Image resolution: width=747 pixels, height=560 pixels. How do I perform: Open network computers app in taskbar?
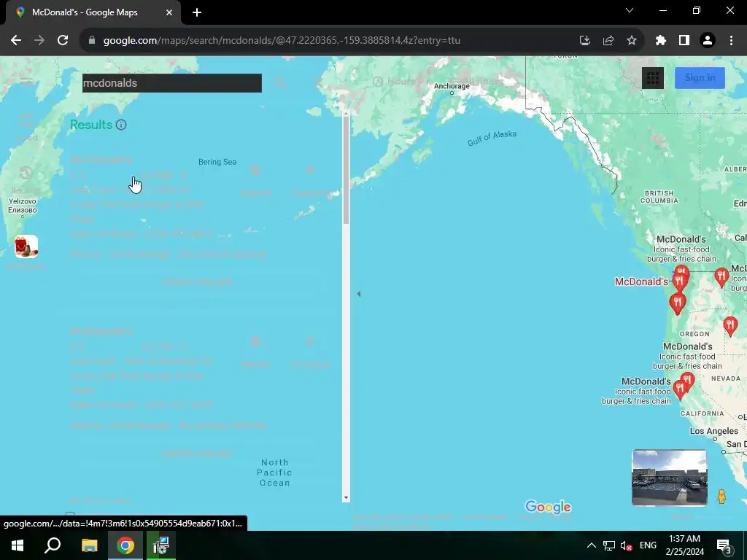(161, 545)
